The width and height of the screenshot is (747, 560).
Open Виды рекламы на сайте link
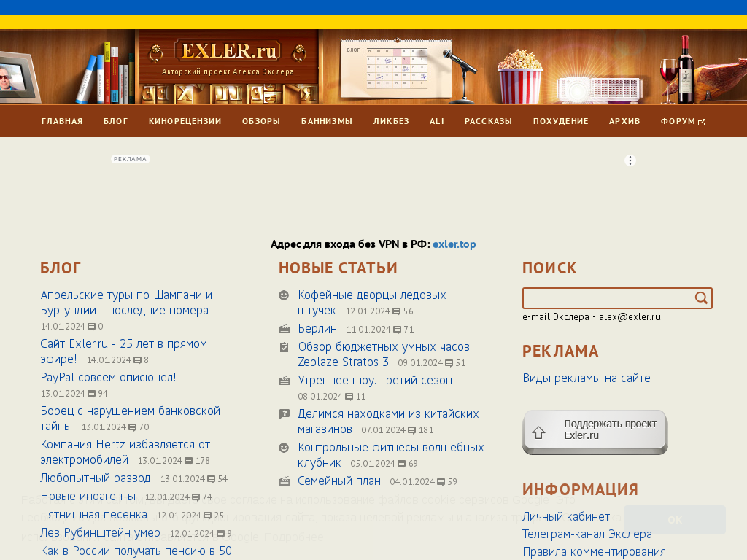[x=587, y=378]
